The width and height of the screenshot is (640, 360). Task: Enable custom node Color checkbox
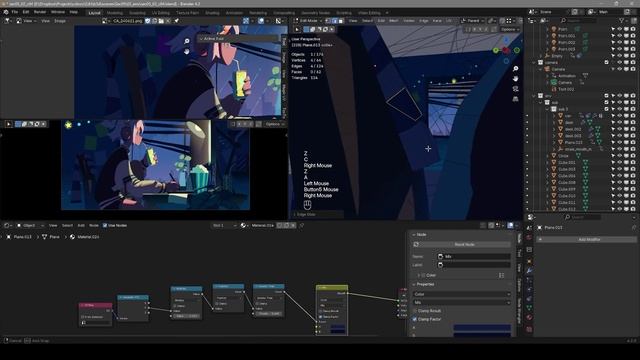click(423, 276)
